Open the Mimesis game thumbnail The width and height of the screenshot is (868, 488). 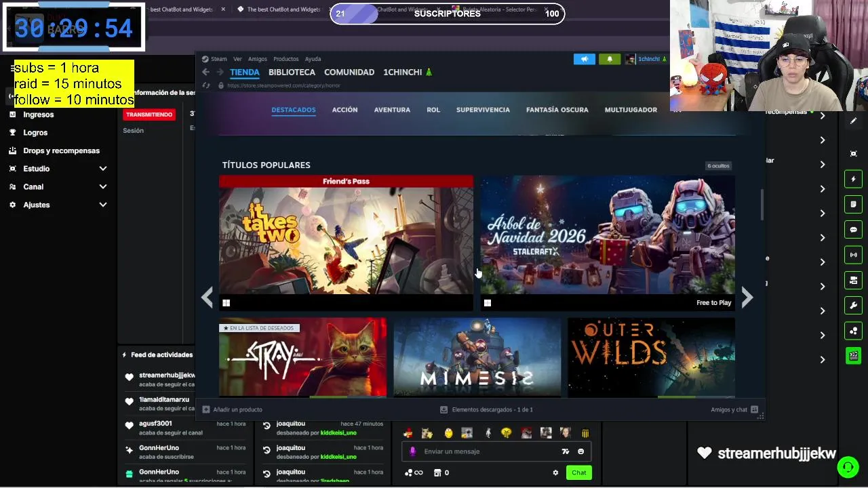click(477, 357)
